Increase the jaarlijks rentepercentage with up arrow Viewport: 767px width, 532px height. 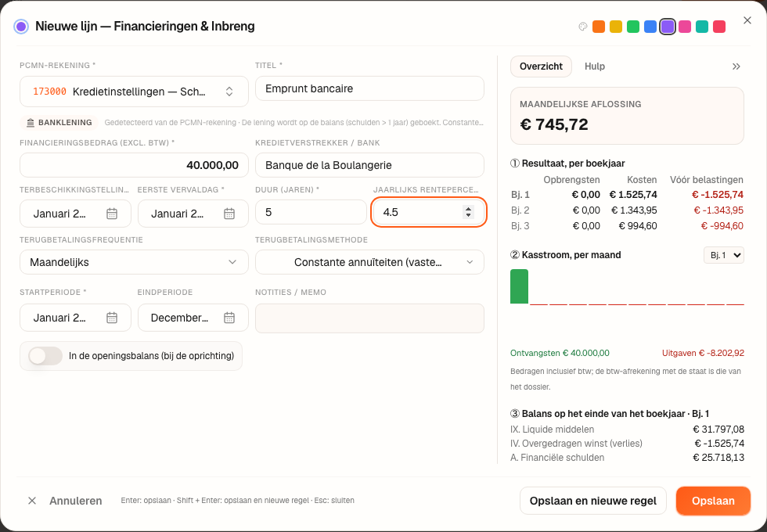click(x=469, y=209)
